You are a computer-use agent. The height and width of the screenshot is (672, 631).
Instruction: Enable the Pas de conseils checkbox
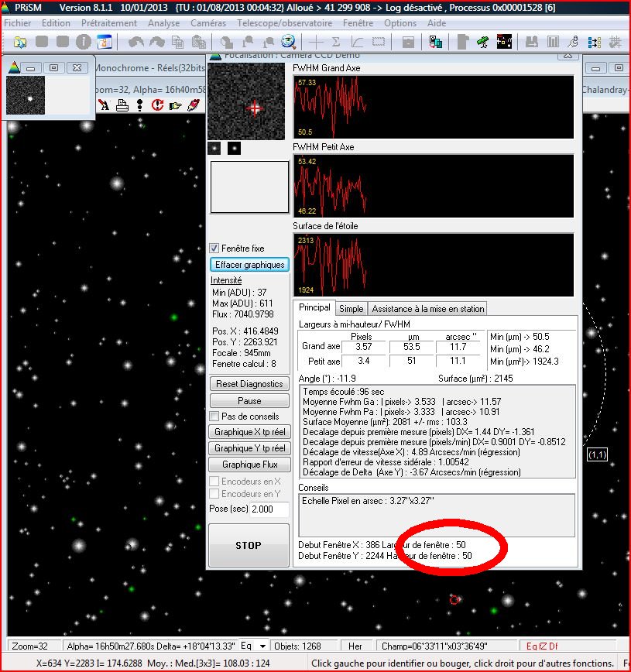tap(214, 417)
